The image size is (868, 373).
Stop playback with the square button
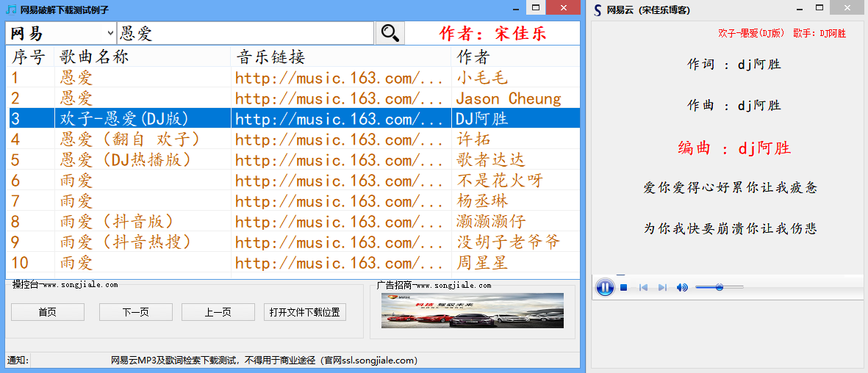click(x=623, y=287)
